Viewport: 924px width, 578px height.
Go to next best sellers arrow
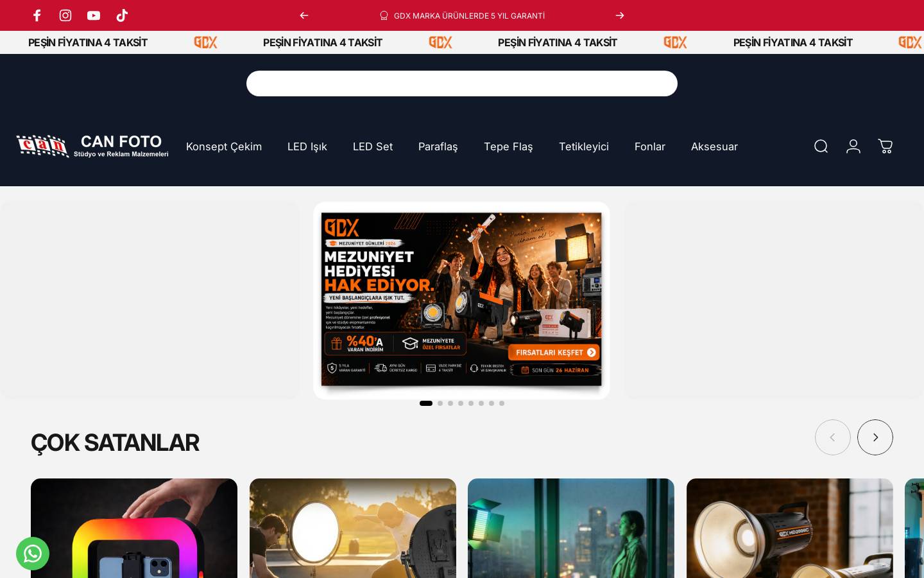coord(875,437)
